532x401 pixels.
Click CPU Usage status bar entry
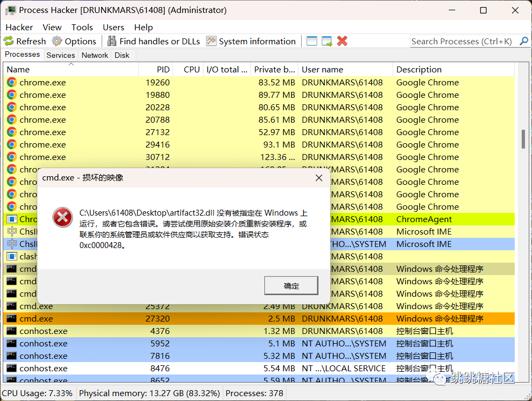pos(37,393)
